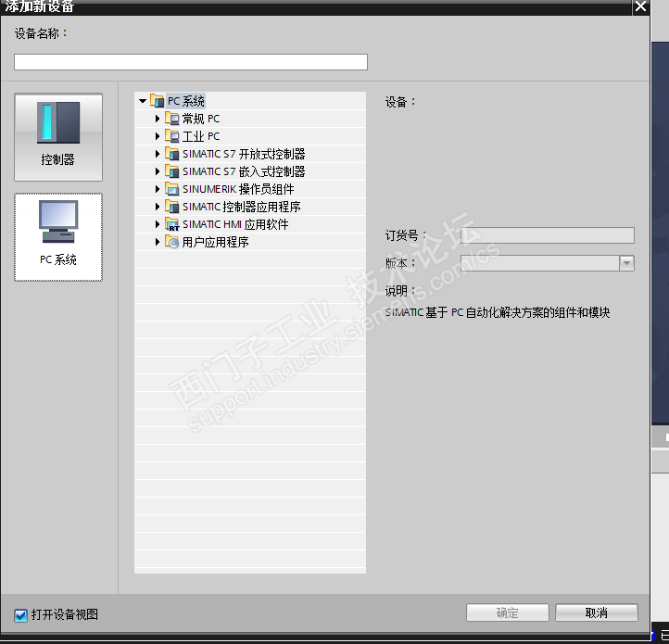Click the 确定 button
669x644 pixels.
click(x=507, y=612)
